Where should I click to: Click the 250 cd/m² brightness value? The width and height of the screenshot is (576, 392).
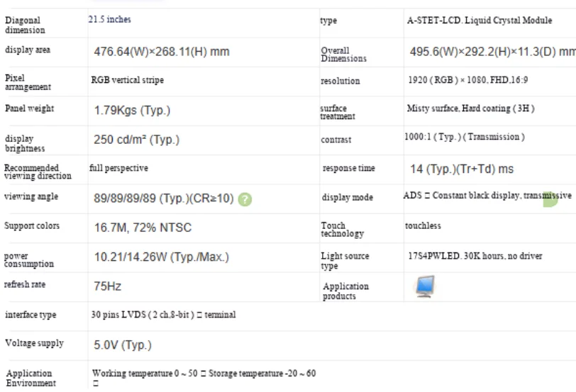(136, 140)
